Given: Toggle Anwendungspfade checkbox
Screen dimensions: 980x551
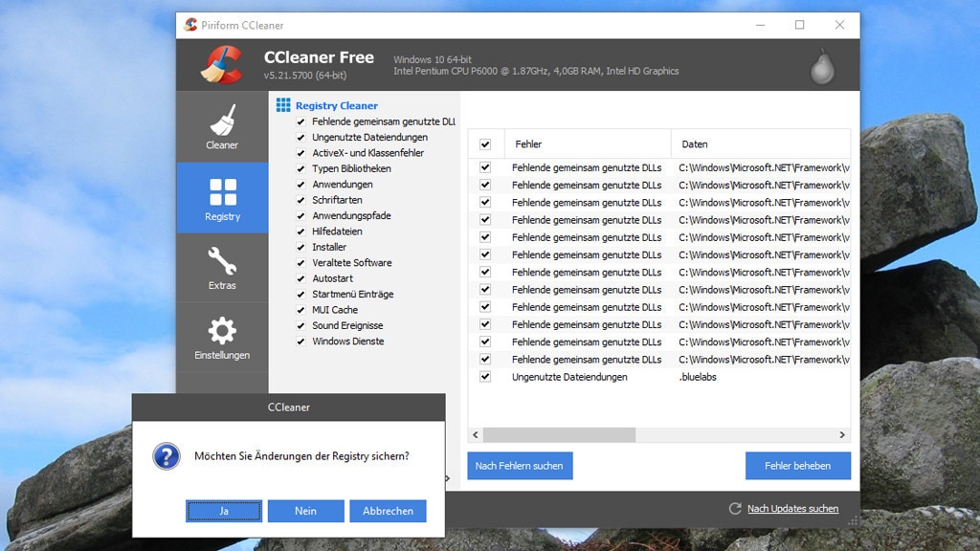Looking at the screenshot, I should pos(301,215).
